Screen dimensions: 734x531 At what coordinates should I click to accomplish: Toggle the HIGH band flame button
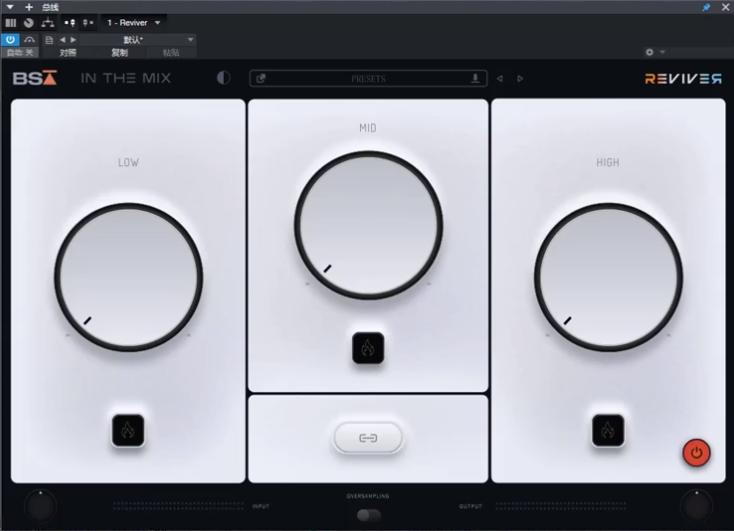[x=608, y=430]
